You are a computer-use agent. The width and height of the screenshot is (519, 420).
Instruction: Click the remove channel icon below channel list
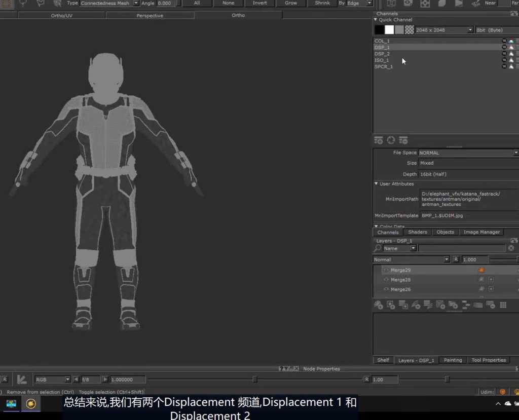pos(403,140)
